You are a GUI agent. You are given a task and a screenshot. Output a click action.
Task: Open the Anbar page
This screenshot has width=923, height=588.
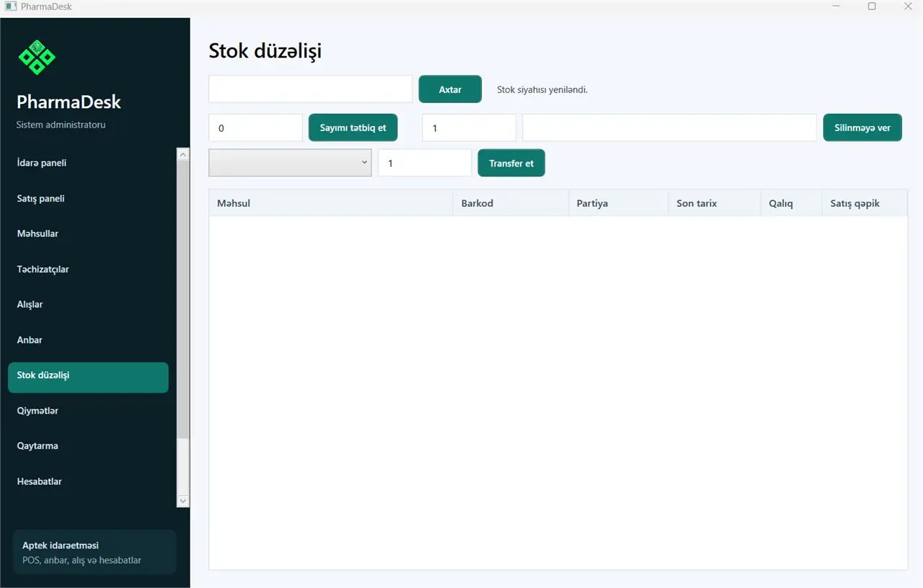click(88, 339)
